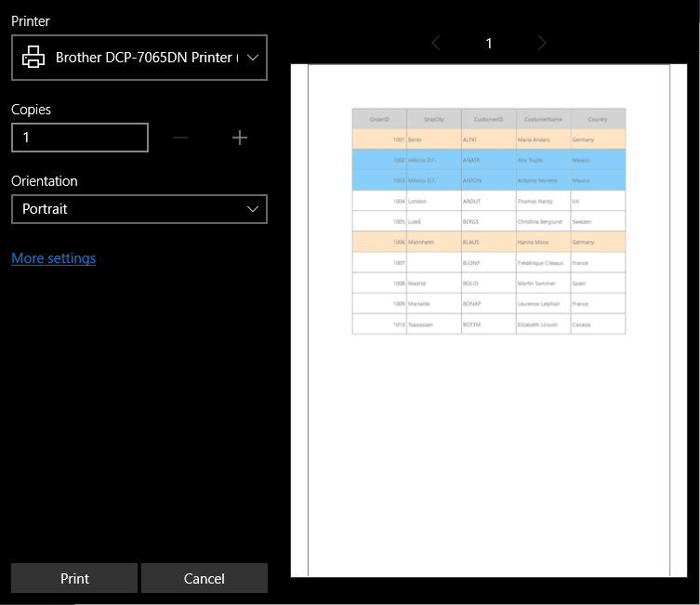Click the Canada country cell

(598, 324)
